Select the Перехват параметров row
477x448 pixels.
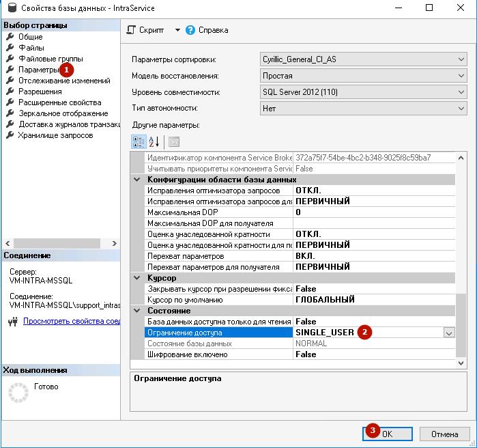pyautogui.click(x=300, y=256)
